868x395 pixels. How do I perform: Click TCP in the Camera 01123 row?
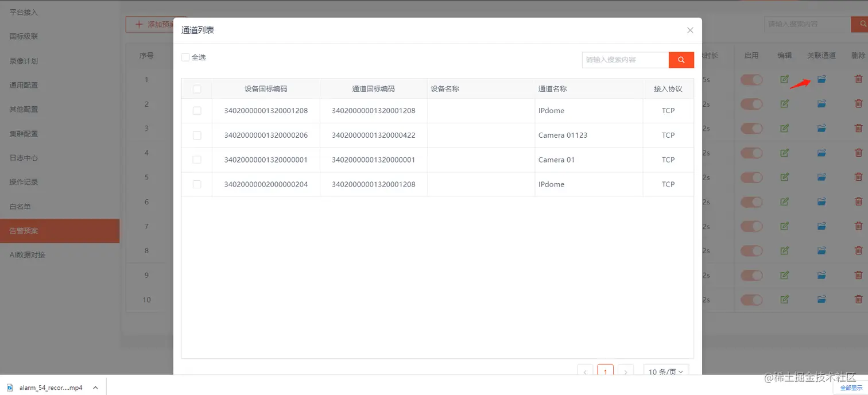pyautogui.click(x=668, y=135)
